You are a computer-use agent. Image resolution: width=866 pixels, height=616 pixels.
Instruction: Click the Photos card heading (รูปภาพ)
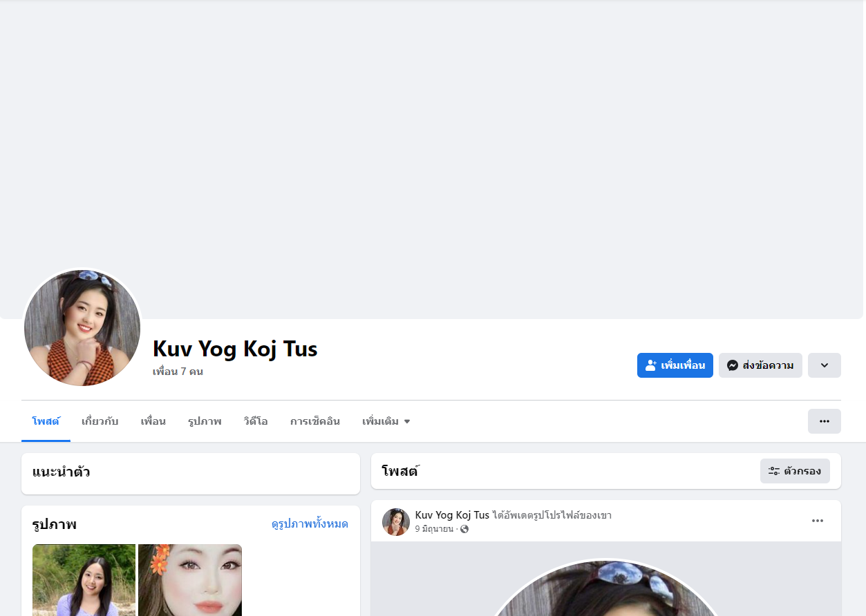click(x=54, y=525)
